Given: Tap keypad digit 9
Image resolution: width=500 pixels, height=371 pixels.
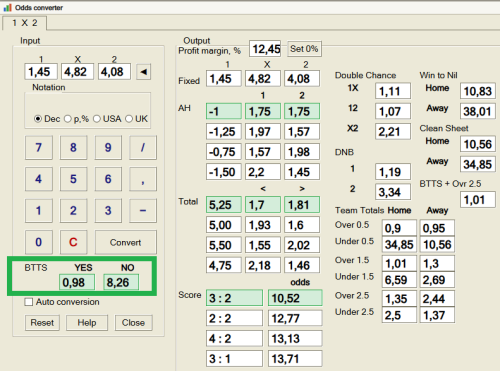Looking at the screenshot, I should 108,147.
